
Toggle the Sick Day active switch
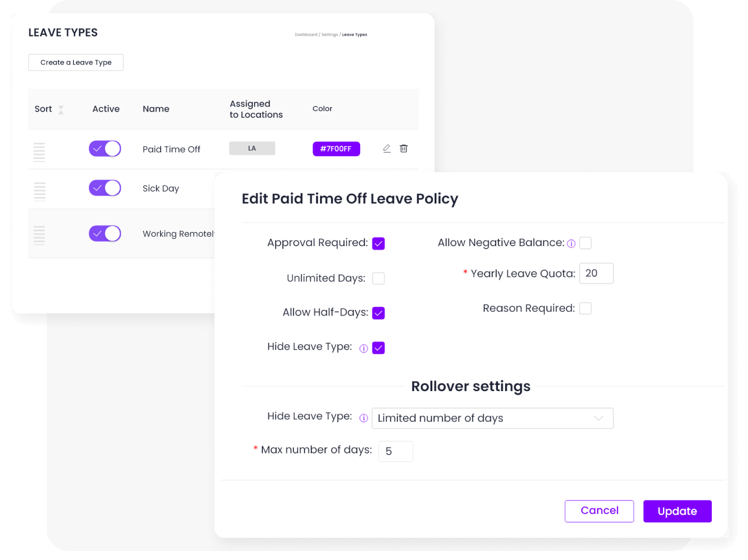[105, 188]
